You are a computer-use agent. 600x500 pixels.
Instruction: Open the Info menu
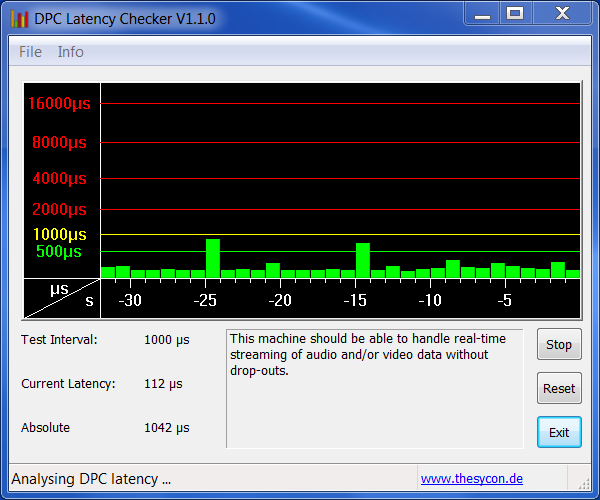coord(70,52)
